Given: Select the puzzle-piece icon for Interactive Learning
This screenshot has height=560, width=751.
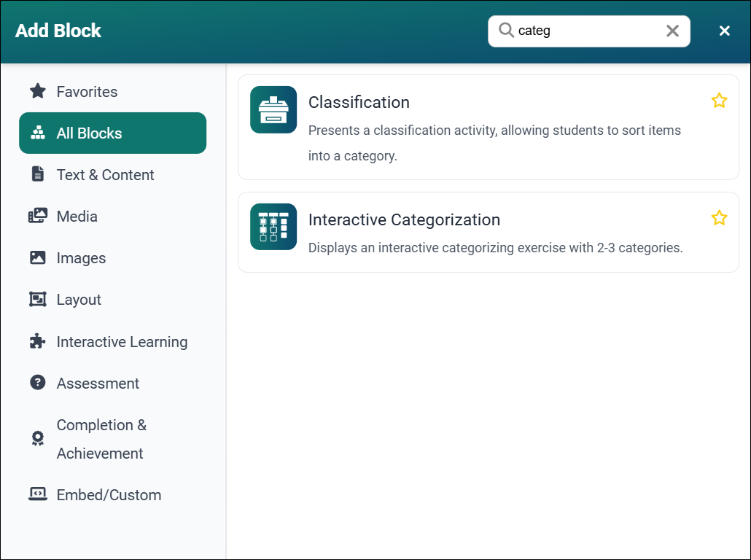Looking at the screenshot, I should click(36, 341).
